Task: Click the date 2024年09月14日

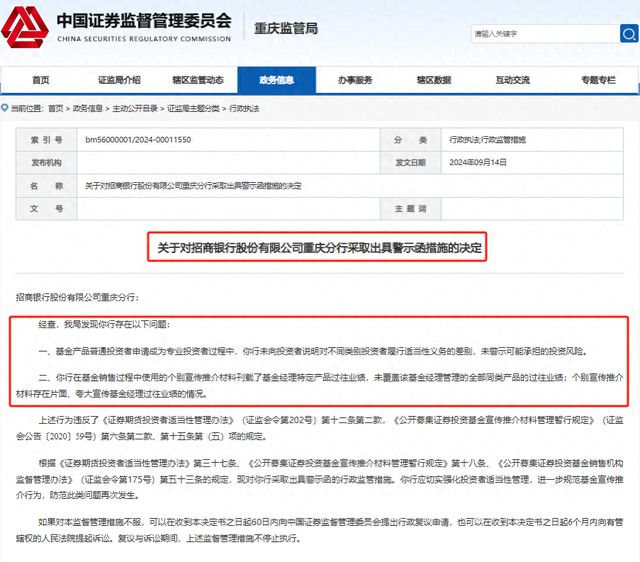Action: coord(478,162)
